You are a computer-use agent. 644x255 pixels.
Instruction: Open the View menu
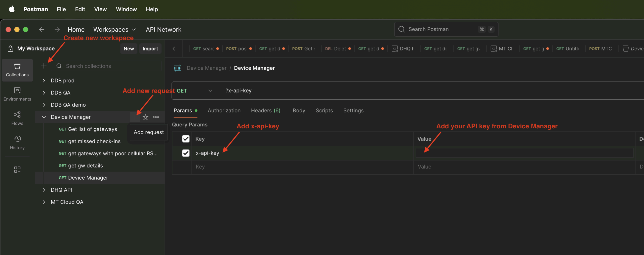click(x=100, y=9)
